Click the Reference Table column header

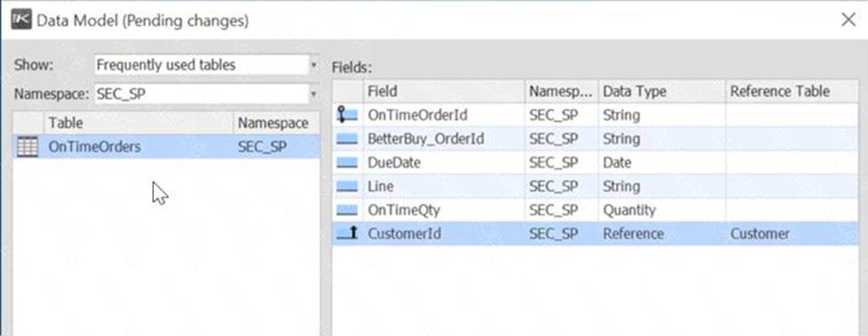point(792,91)
